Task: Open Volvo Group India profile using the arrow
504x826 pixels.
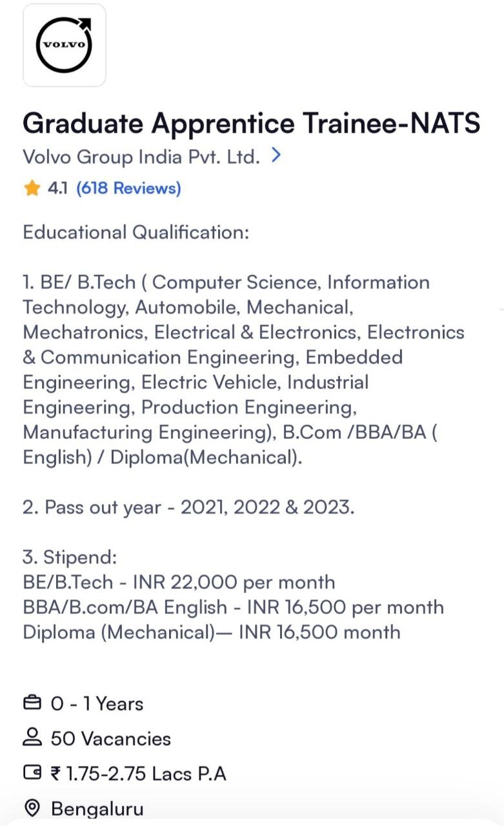Action: pyautogui.click(x=276, y=155)
